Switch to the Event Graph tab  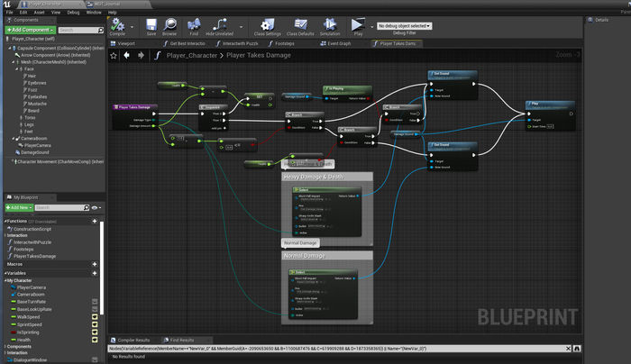(x=335, y=43)
